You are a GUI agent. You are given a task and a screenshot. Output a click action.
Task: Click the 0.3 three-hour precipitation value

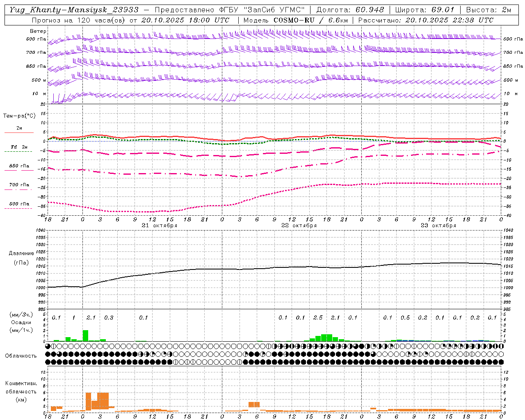pyautogui.click(x=109, y=317)
